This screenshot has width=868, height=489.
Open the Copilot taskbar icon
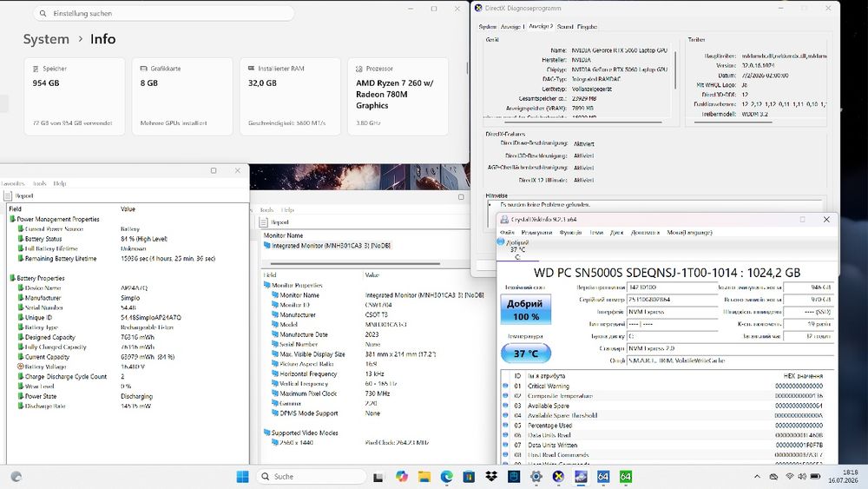click(401, 476)
